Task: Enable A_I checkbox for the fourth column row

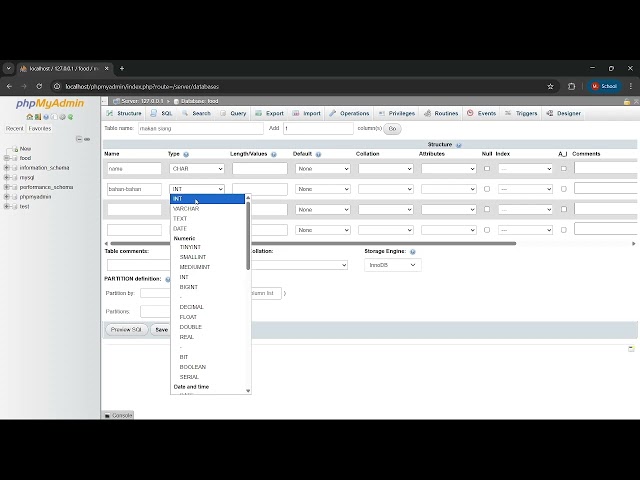Action: (x=564, y=230)
